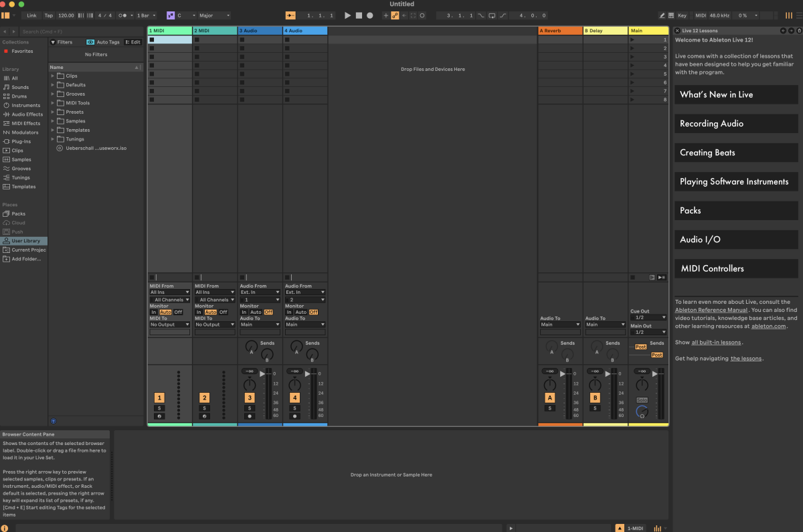Click track 3 Send A knob

pos(250,347)
